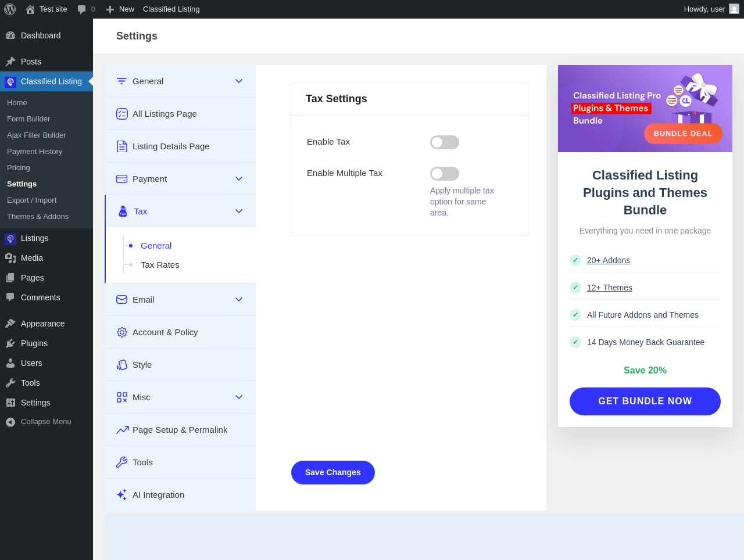Open Style settings section label

[x=142, y=365]
